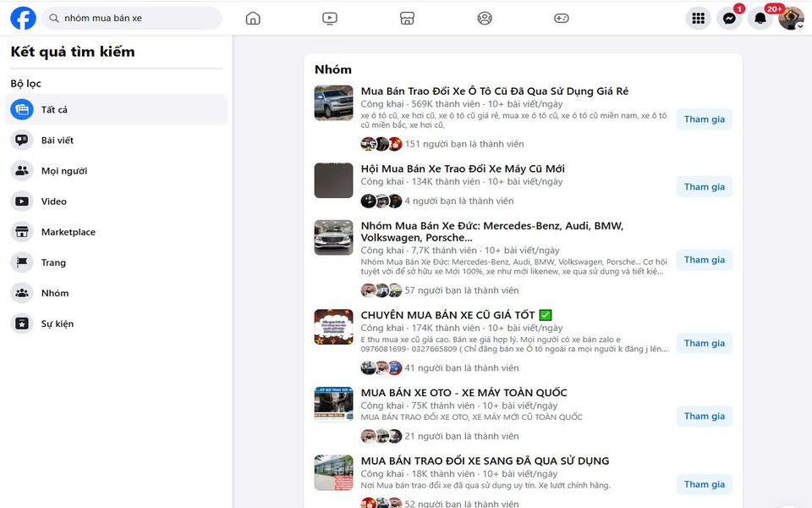Viewport: 812px width, 508px height.
Task: Select the Home icon in top navigation
Action: tap(253, 17)
